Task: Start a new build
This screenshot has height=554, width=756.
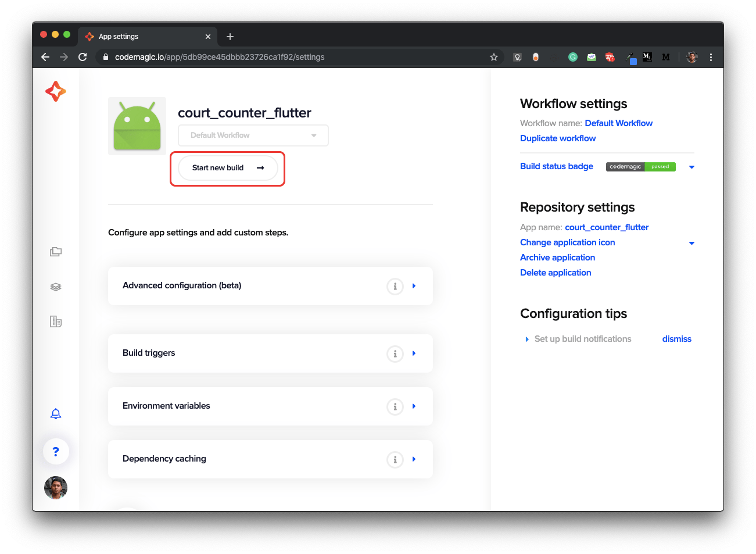Action: pyautogui.click(x=228, y=168)
